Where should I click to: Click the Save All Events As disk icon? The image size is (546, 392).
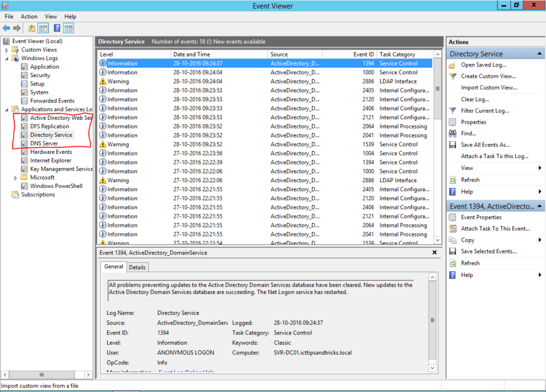(x=453, y=145)
